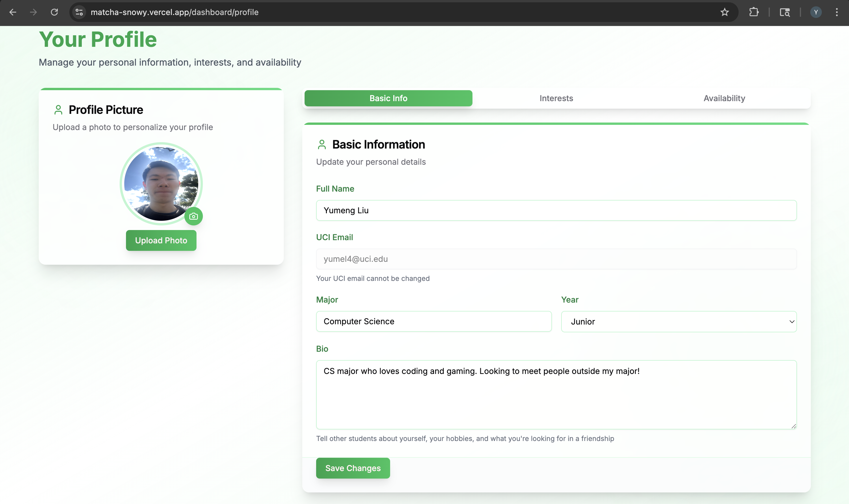Click the camera icon on profile picture

pyautogui.click(x=194, y=216)
